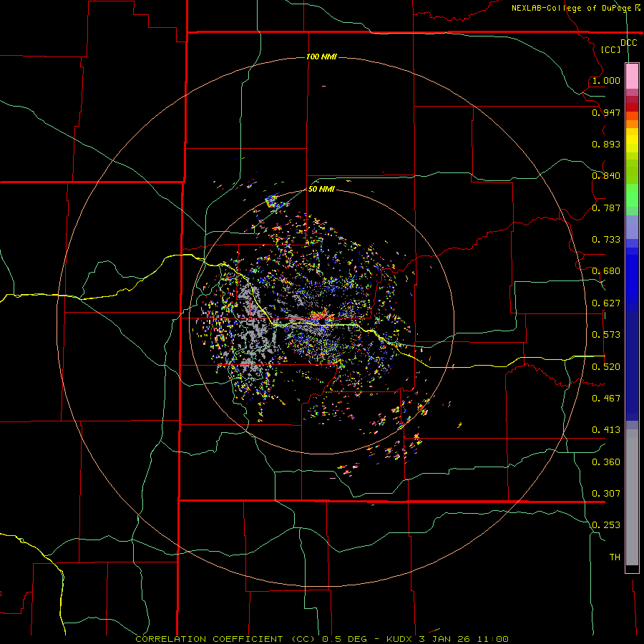Click the DCC label above the color scale

coord(628,43)
